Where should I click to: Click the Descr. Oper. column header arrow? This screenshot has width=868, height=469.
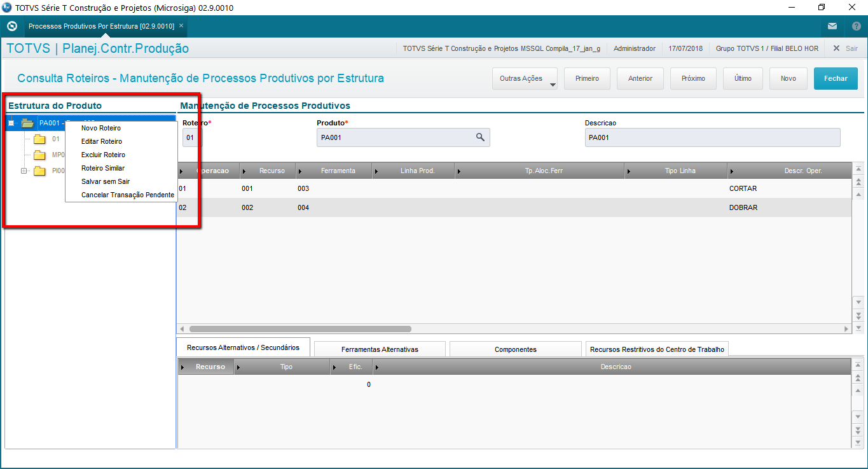click(x=731, y=171)
